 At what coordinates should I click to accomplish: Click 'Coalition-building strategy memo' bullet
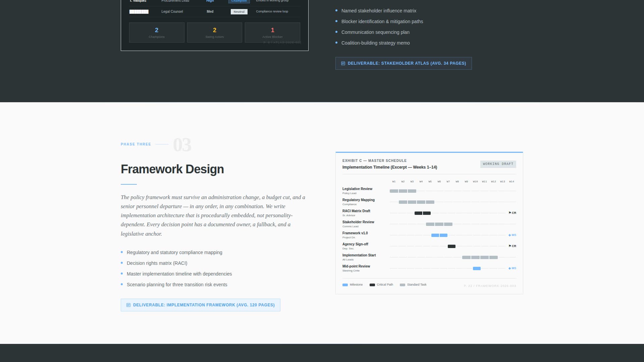tap(376, 43)
